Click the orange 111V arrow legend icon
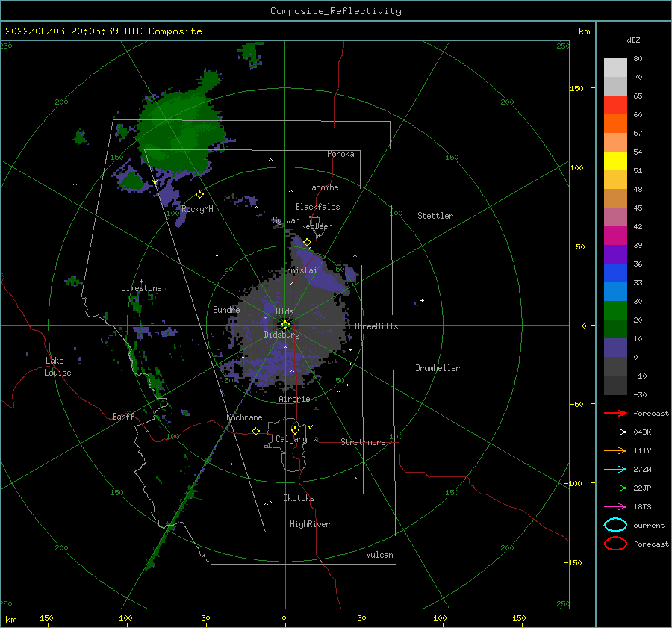This screenshot has width=672, height=628. tap(615, 450)
